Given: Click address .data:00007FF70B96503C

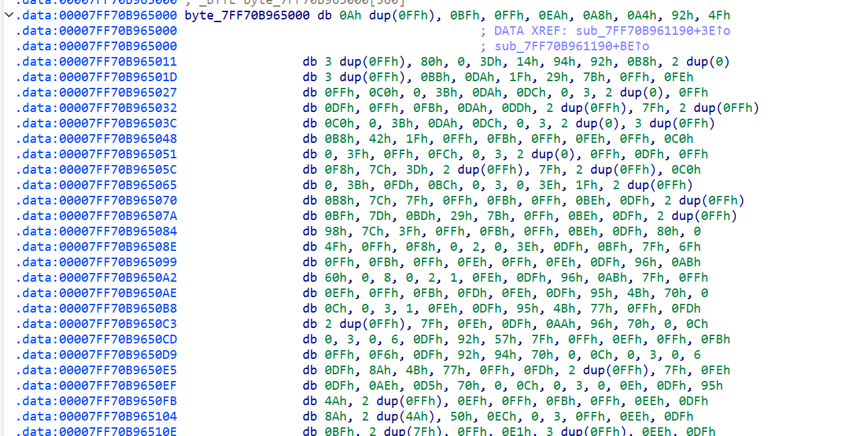Looking at the screenshot, I should (97, 123).
